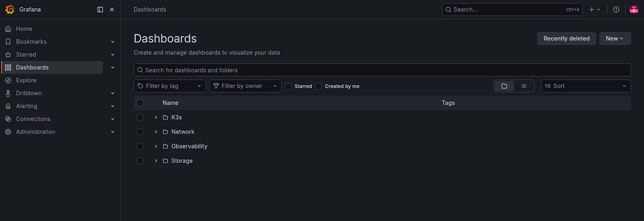644x221 pixels.
Task: Open the user profile avatar
Action: [634, 9]
